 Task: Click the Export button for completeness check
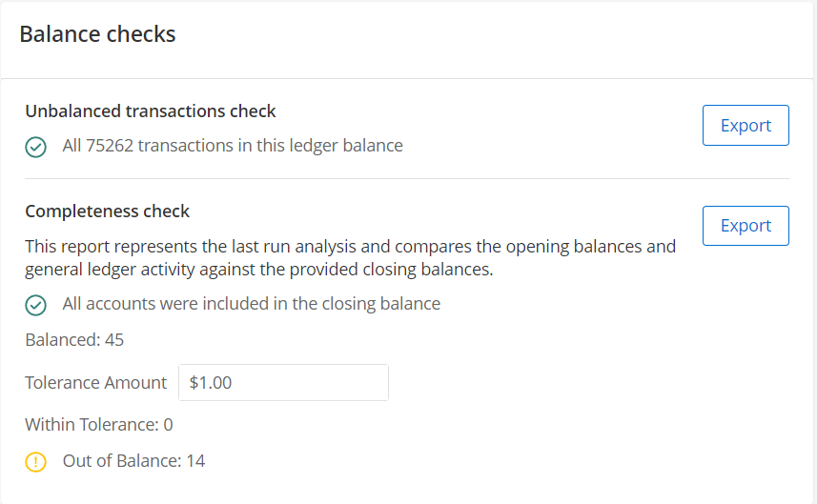[746, 226]
